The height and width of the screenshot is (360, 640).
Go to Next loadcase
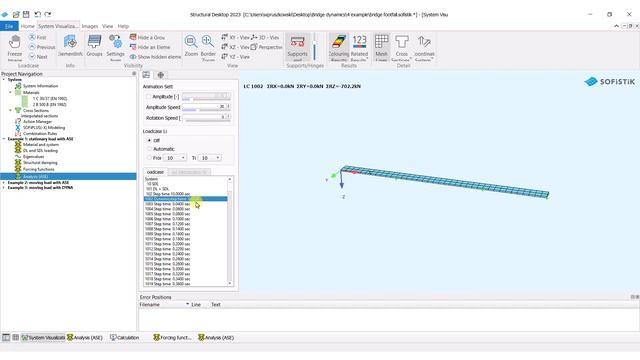point(38,57)
